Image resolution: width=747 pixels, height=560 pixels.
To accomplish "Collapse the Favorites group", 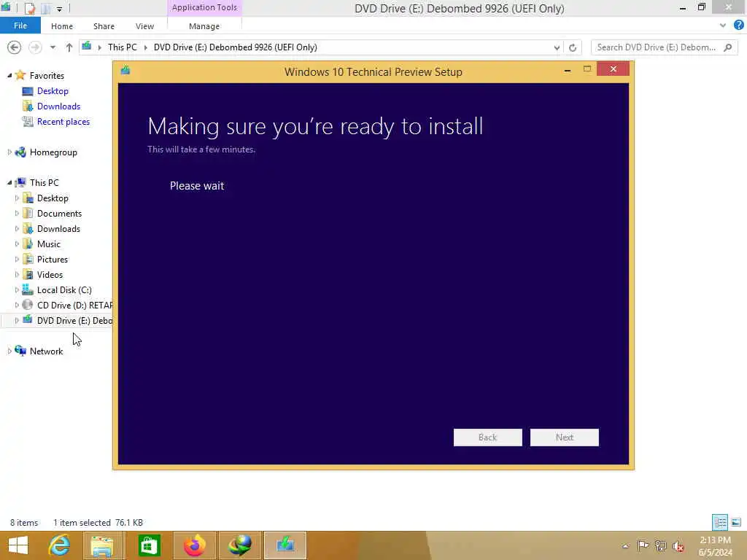I will click(x=9, y=75).
